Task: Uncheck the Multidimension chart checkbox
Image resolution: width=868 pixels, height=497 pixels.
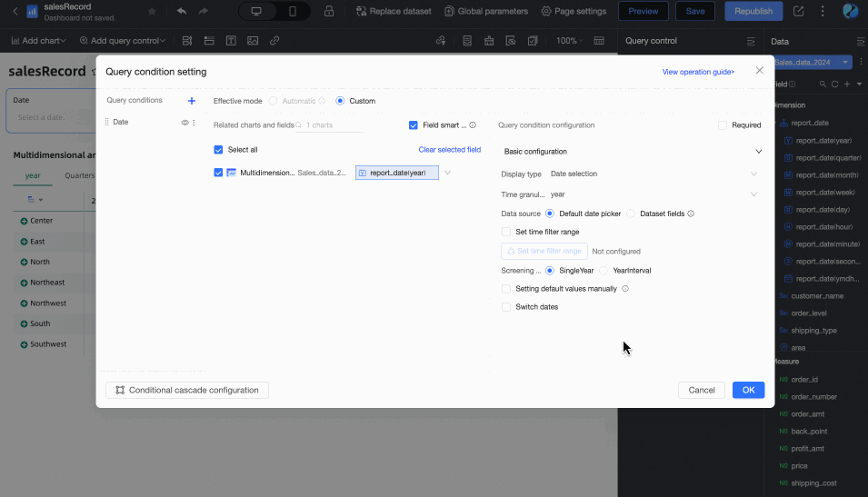Action: pos(218,173)
